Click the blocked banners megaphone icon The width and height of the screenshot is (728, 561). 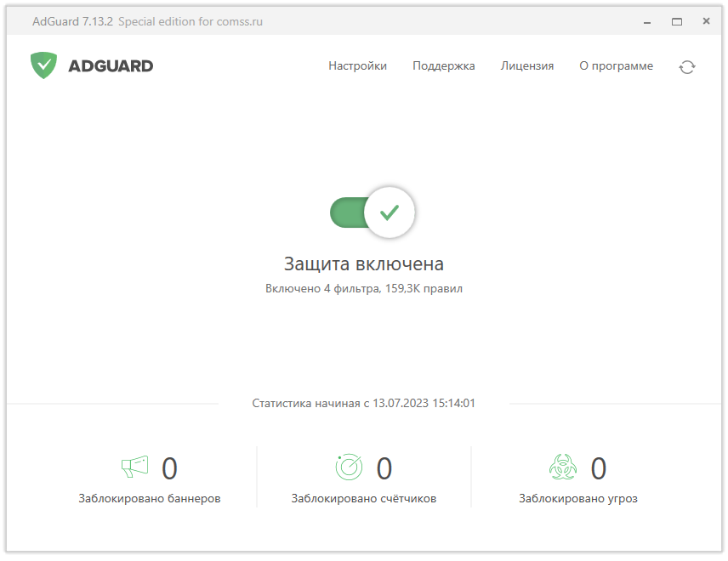click(134, 467)
